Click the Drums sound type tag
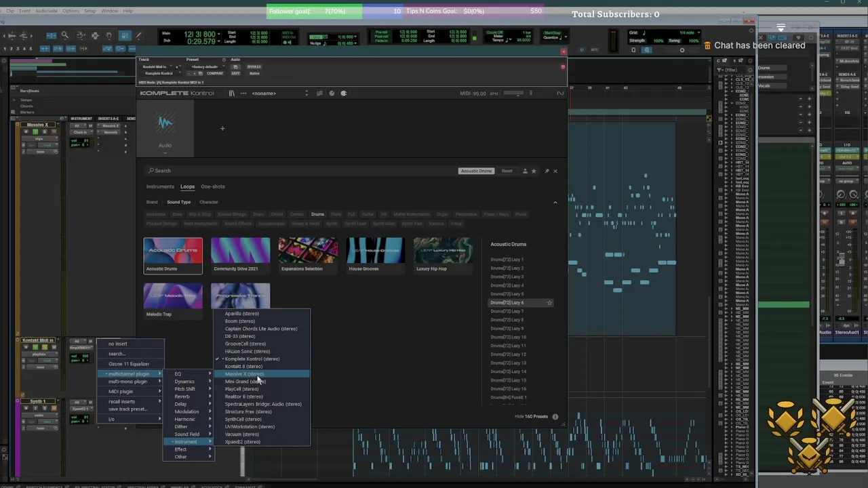868x488 pixels. click(317, 214)
